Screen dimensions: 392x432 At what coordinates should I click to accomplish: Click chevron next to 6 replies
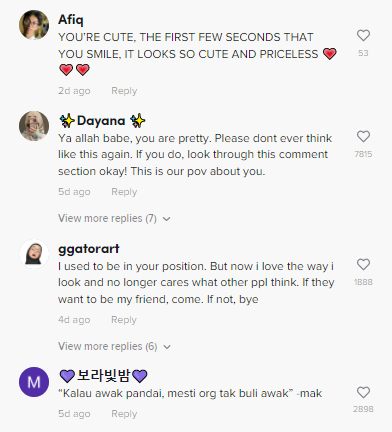(167, 347)
